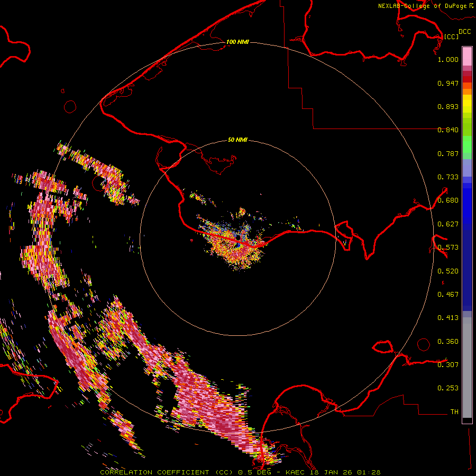Screen dimensions: 476x476
Task: Click the 0.307 value on color scale
Action: 448,364
